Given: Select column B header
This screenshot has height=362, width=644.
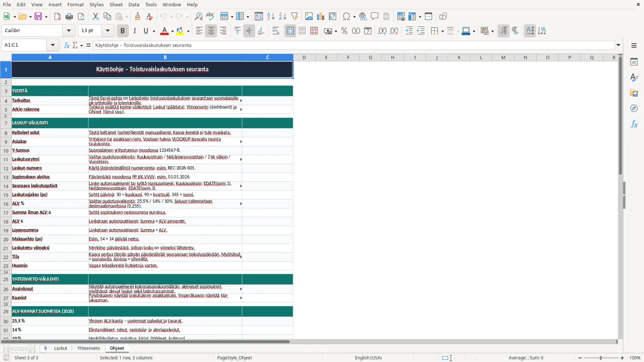Looking at the screenshot, I should 165,57.
